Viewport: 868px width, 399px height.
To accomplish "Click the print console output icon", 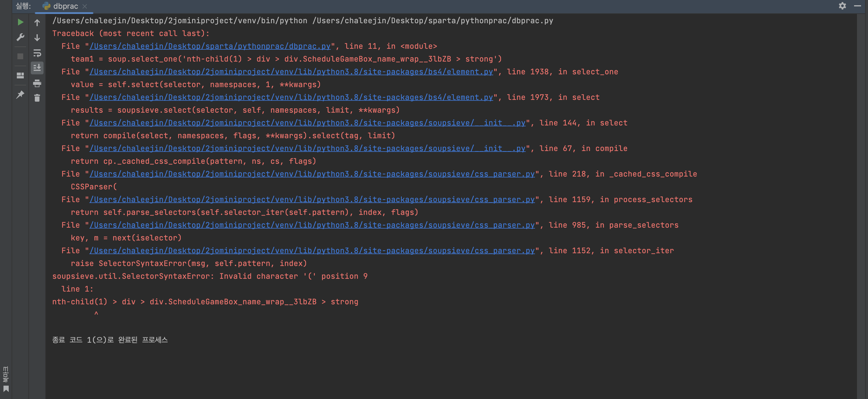I will (x=37, y=83).
